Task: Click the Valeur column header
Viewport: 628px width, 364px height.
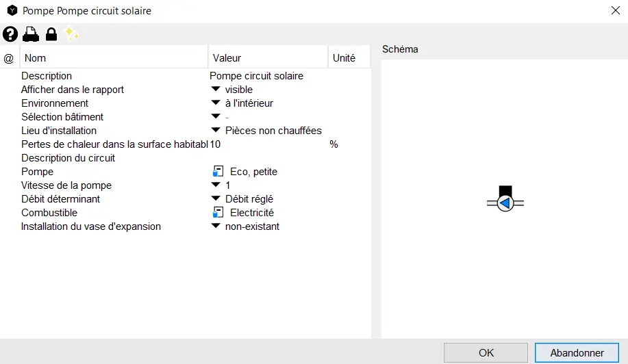Action: point(268,58)
